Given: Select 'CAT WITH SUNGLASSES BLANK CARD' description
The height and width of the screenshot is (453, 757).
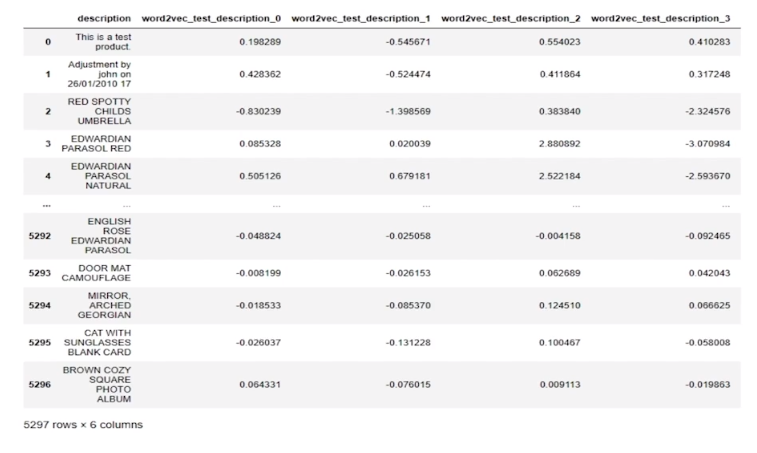Looking at the screenshot, I should coord(97,343).
